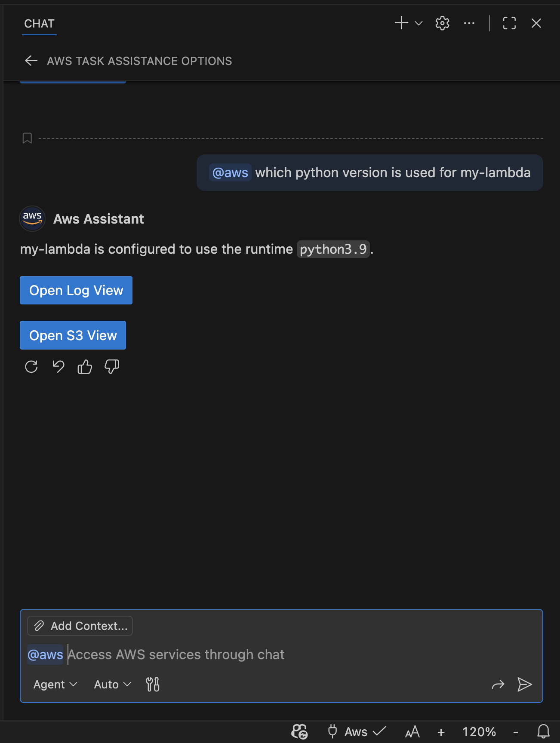The width and height of the screenshot is (560, 743).
Task: Expand chat to fullscreen view
Action: [x=509, y=23]
